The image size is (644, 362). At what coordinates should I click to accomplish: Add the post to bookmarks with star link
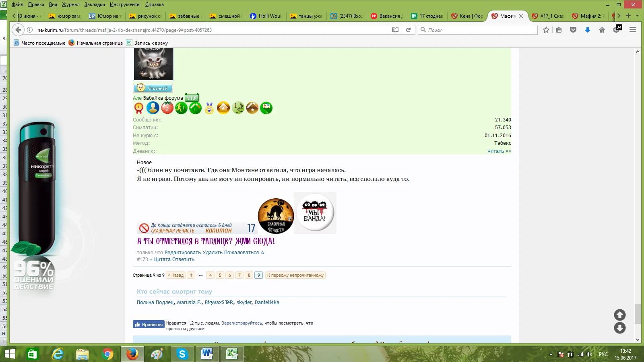[262, 253]
